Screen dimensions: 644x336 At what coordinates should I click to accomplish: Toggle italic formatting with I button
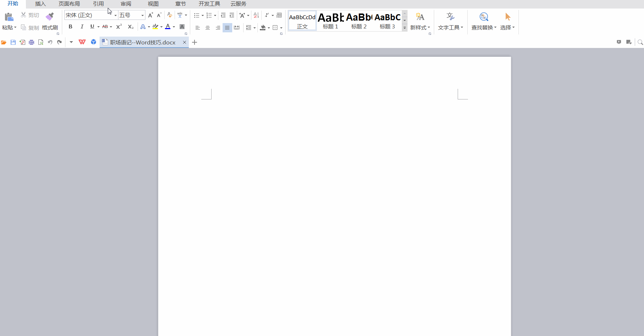pyautogui.click(x=82, y=27)
